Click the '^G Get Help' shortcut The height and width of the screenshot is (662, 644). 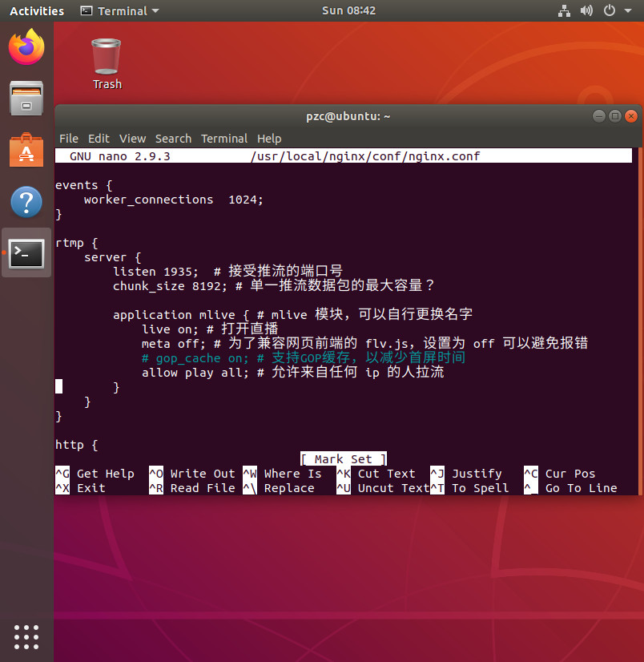pos(95,474)
